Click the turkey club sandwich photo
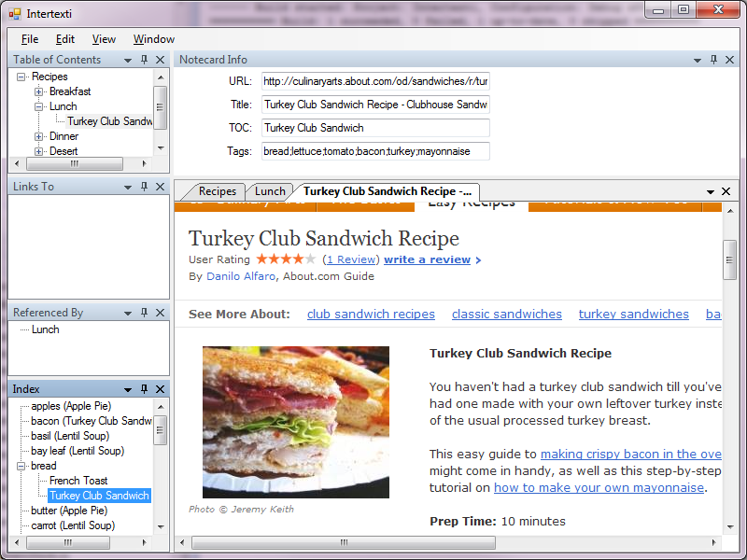This screenshot has width=747, height=560. (x=296, y=422)
